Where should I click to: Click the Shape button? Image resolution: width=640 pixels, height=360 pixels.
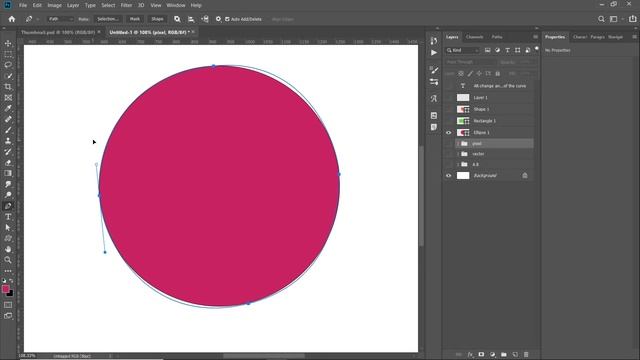157,19
